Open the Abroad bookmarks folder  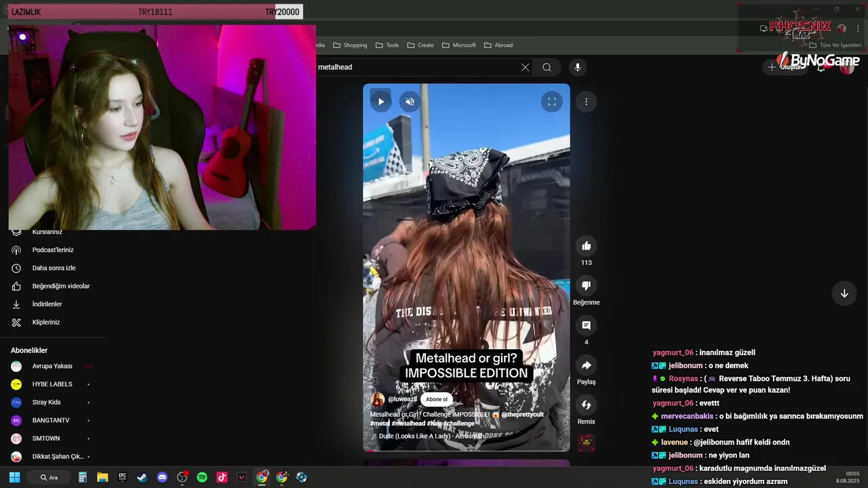click(x=498, y=45)
